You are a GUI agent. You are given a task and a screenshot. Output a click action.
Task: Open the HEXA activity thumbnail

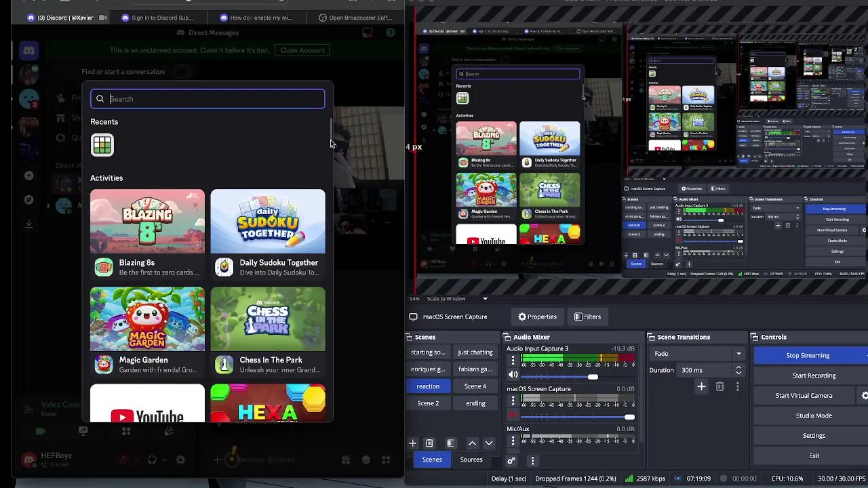point(268,403)
